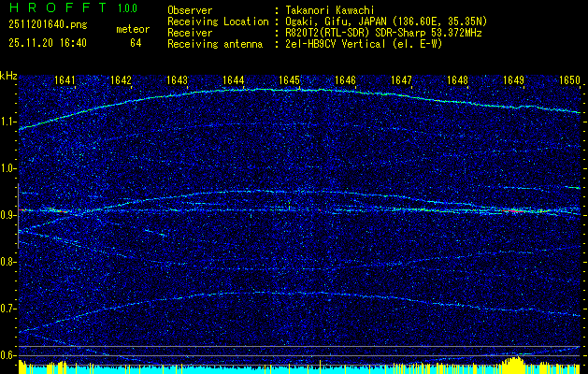Click the 0.6 frequency axis label
Image resolution: width=588 pixels, height=374 pixels.
(8, 355)
